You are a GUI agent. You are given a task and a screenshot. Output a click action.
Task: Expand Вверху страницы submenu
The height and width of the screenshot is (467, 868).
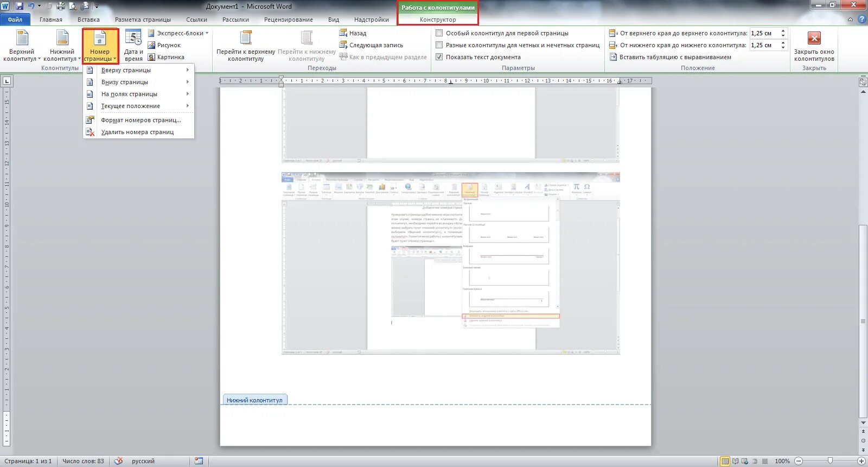(x=138, y=70)
